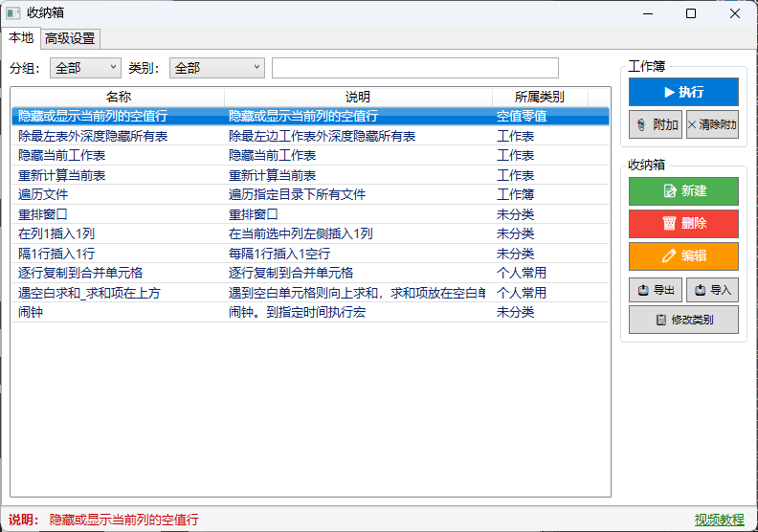The width and height of the screenshot is (758, 532).
Task: Click description 除最左边工作表外深度隐藏所有表
Action: [322, 136]
